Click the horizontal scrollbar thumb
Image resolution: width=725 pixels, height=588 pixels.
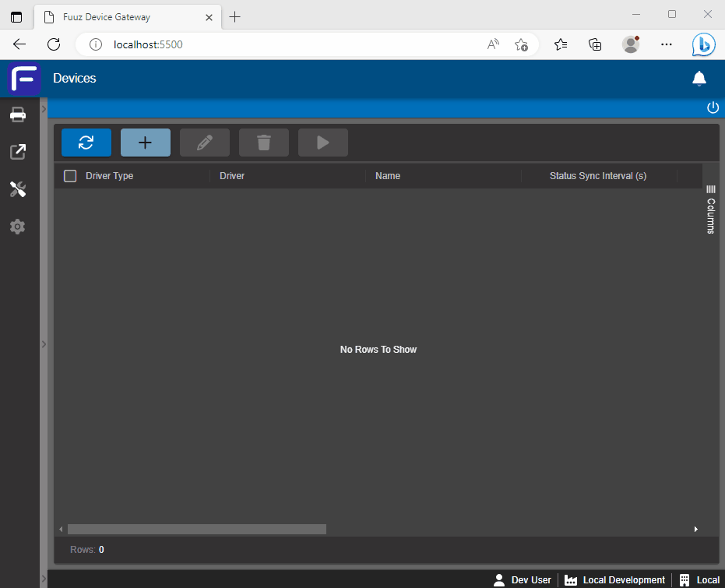[x=197, y=530]
